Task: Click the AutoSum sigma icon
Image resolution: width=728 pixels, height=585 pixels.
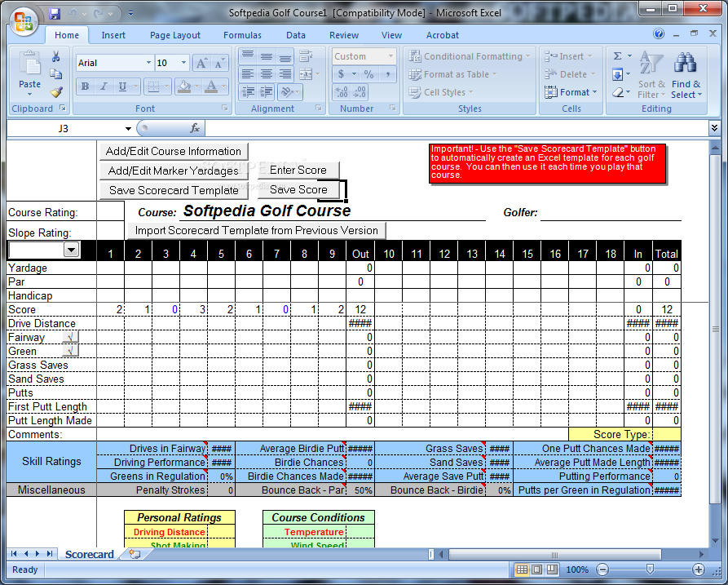Action: pyautogui.click(x=617, y=56)
